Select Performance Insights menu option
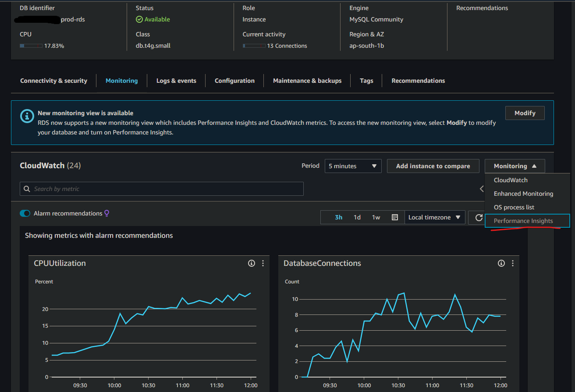Viewport: 575px width, 392px height. pyautogui.click(x=528, y=221)
